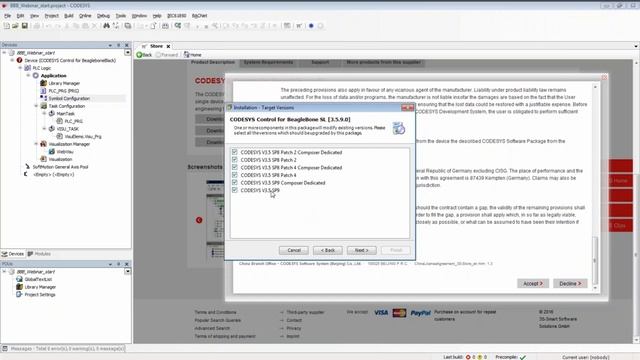Click the Visualization Manager icon
Image resolution: width=640 pixels, height=360 pixels.
point(43,144)
